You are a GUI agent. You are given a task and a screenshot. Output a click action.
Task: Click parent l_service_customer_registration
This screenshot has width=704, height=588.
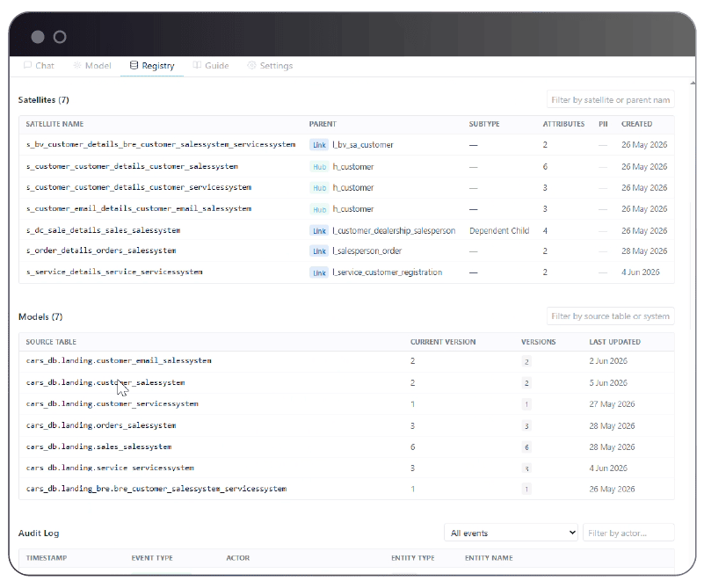coord(387,272)
